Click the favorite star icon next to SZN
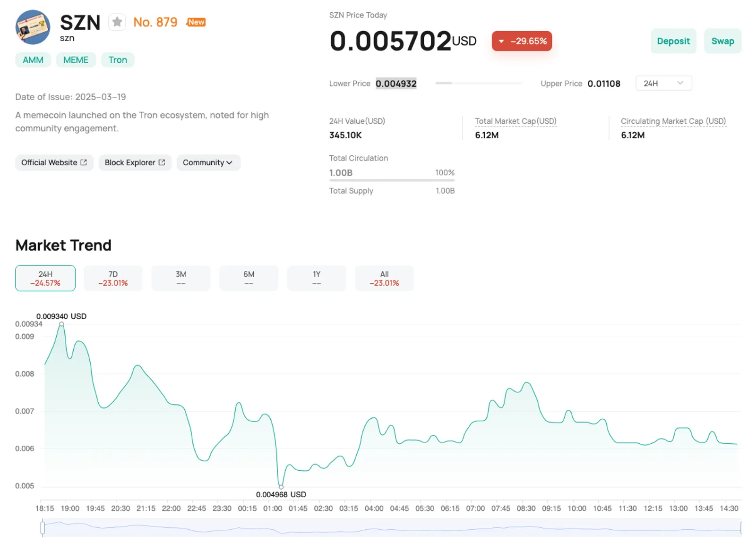756x559 pixels. point(117,22)
